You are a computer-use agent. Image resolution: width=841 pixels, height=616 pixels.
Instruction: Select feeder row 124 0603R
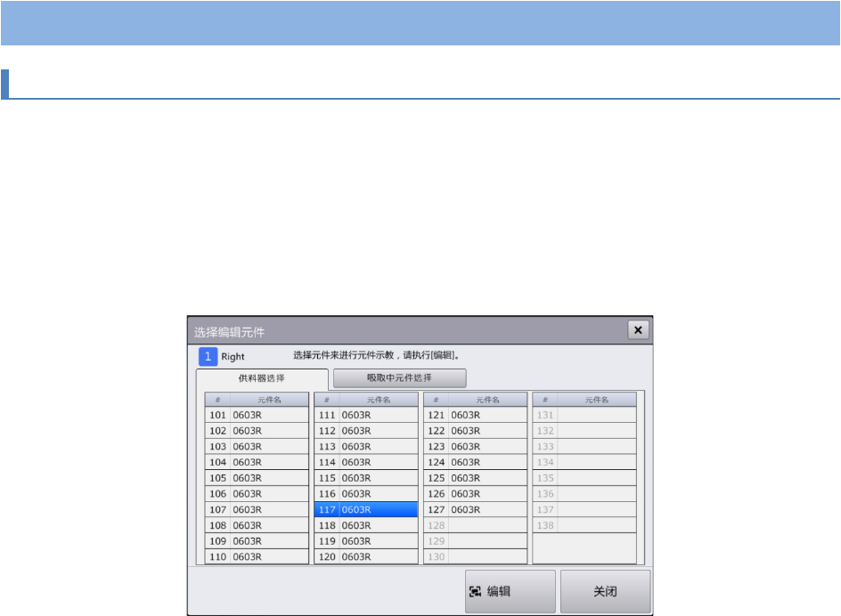pyautogui.click(x=475, y=462)
